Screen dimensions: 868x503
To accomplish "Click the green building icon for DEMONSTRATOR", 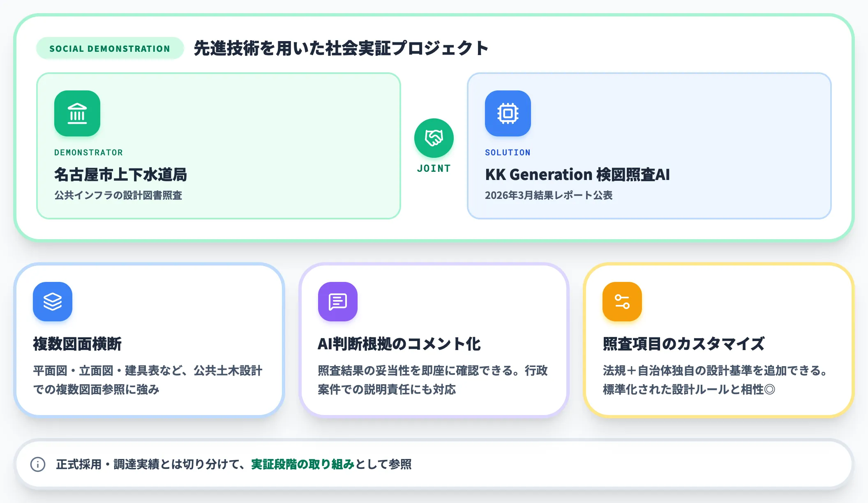I will pos(77,113).
